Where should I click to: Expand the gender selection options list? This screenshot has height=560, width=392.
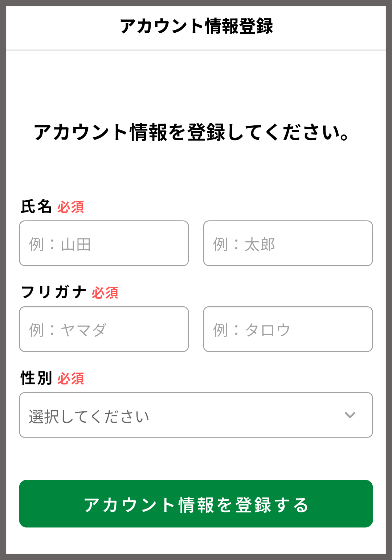[x=196, y=415]
